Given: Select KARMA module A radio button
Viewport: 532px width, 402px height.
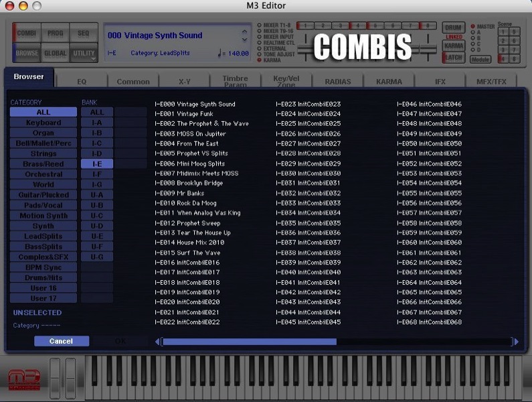Looking at the screenshot, I should [x=472, y=32].
